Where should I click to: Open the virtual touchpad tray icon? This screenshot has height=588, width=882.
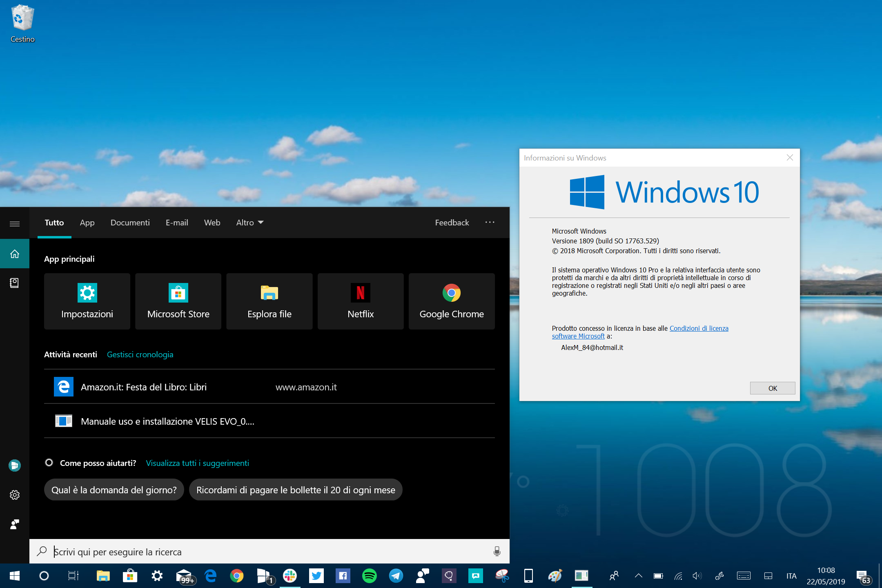768,576
